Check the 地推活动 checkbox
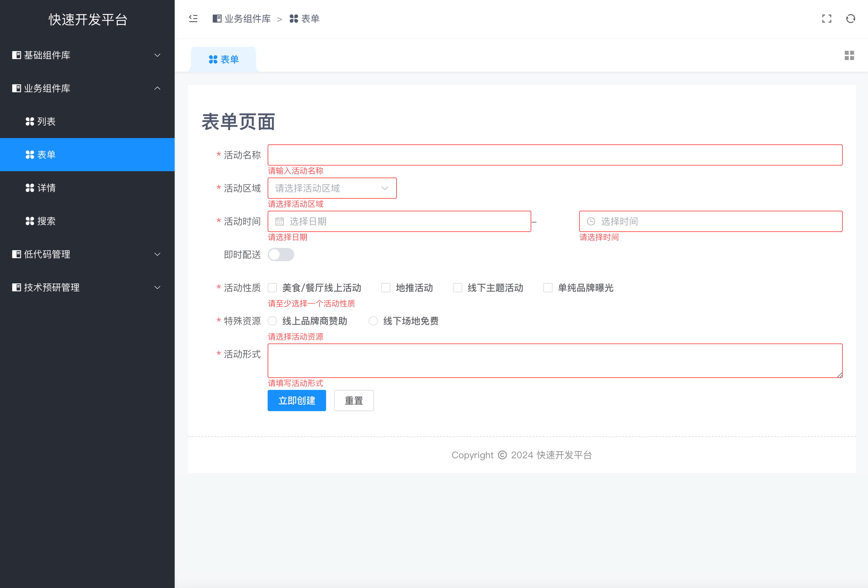This screenshot has height=588, width=868. (386, 288)
